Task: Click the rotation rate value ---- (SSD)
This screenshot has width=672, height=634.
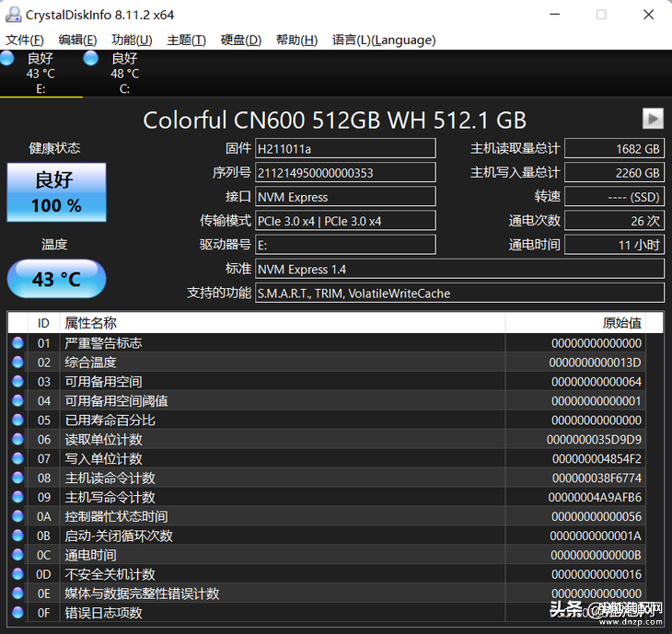Action: click(615, 197)
